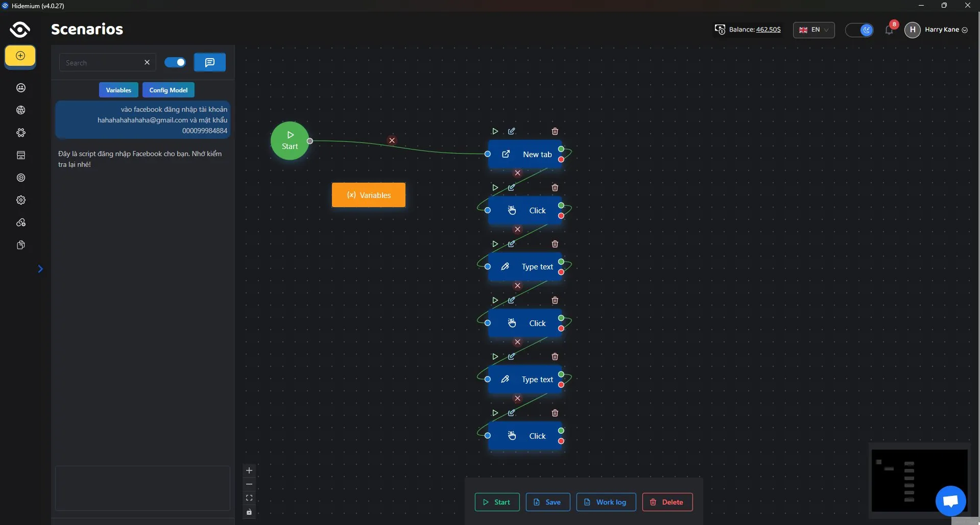Viewport: 980px width, 525px height.
Task: Click the yellow add new button in sidebar
Action: 20,56
